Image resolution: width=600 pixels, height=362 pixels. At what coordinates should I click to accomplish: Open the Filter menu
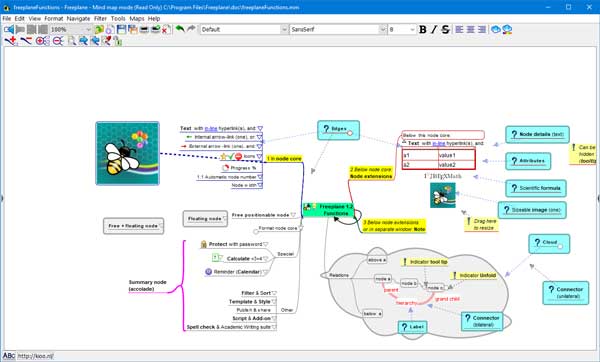click(100, 18)
